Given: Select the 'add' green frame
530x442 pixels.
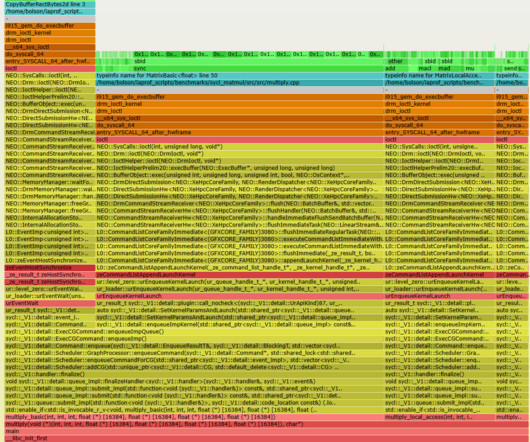Looking at the screenshot, I should 392,68.
